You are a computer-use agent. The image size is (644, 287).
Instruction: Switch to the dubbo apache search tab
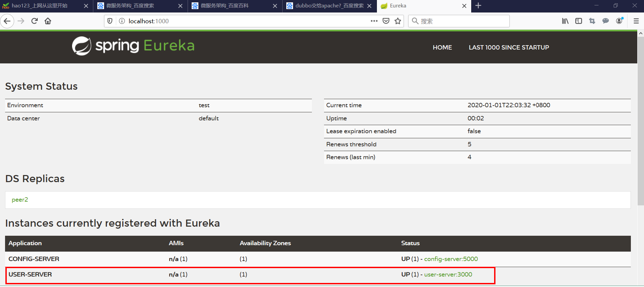click(329, 6)
